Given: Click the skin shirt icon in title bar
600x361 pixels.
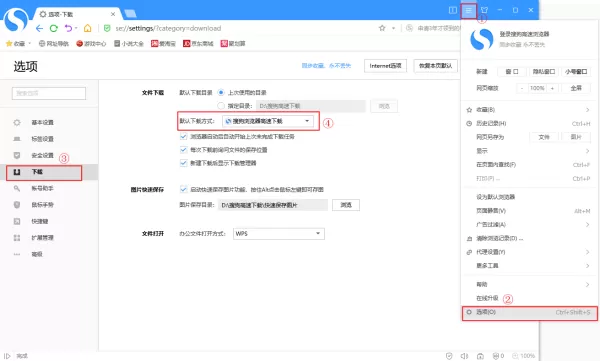Looking at the screenshot, I should 484,10.
